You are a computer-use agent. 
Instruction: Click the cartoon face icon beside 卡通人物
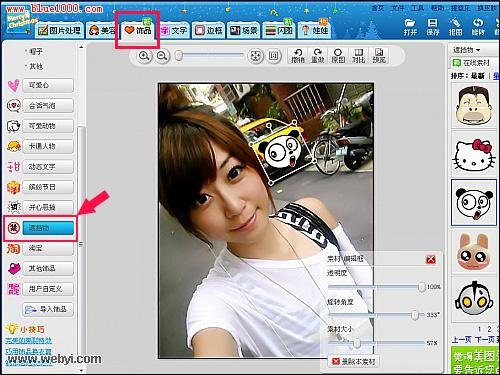14,146
